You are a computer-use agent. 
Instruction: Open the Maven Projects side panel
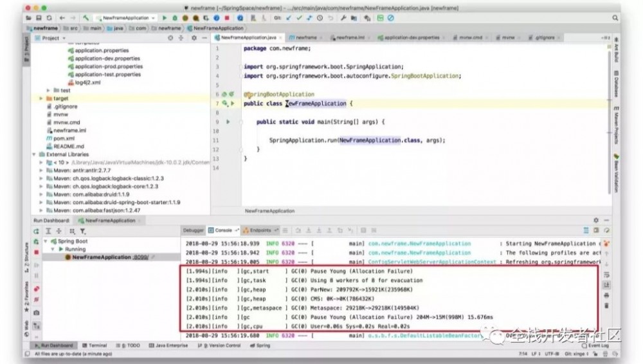point(616,125)
